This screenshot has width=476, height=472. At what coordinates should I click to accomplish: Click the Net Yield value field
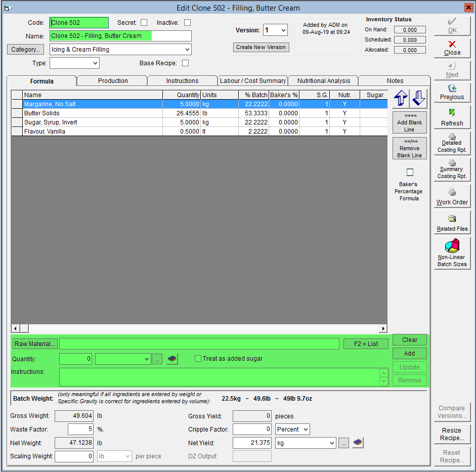pyautogui.click(x=252, y=443)
